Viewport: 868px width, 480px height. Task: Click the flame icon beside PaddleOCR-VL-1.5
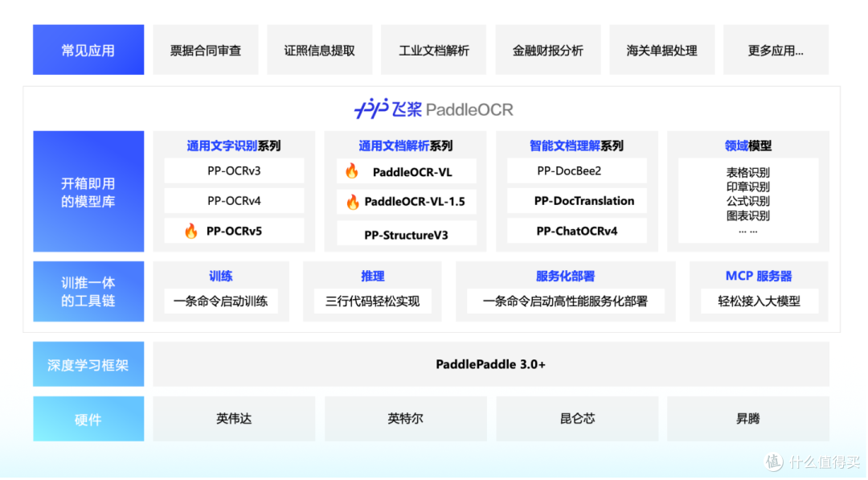coord(353,202)
